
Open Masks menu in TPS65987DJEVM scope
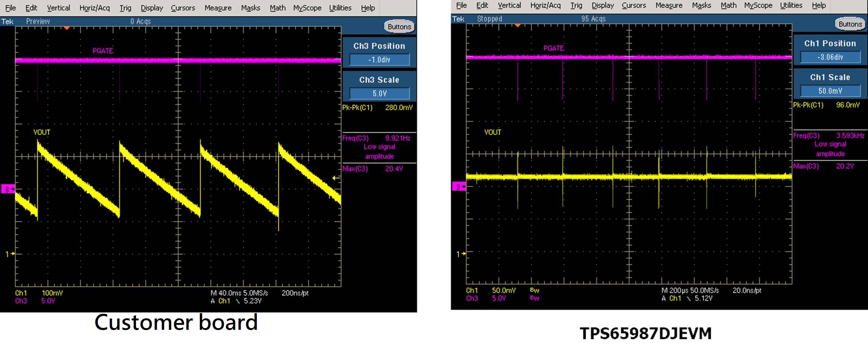click(x=702, y=5)
